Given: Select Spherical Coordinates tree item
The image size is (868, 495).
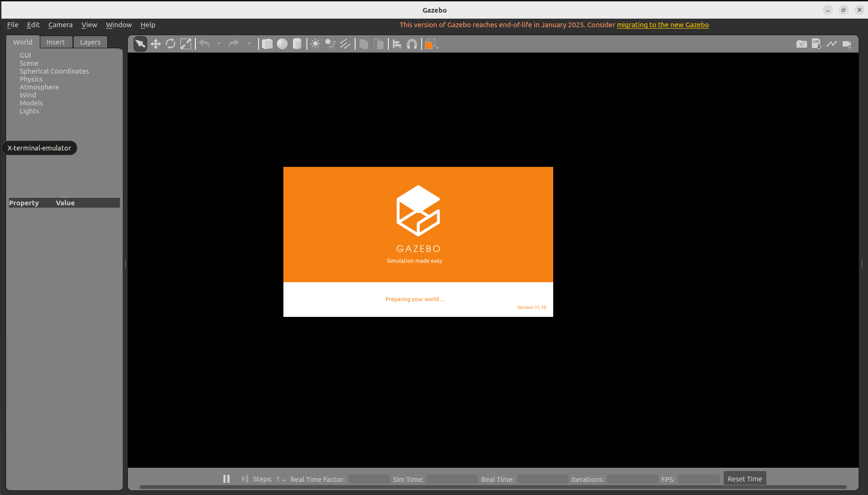Looking at the screenshot, I should point(54,71).
